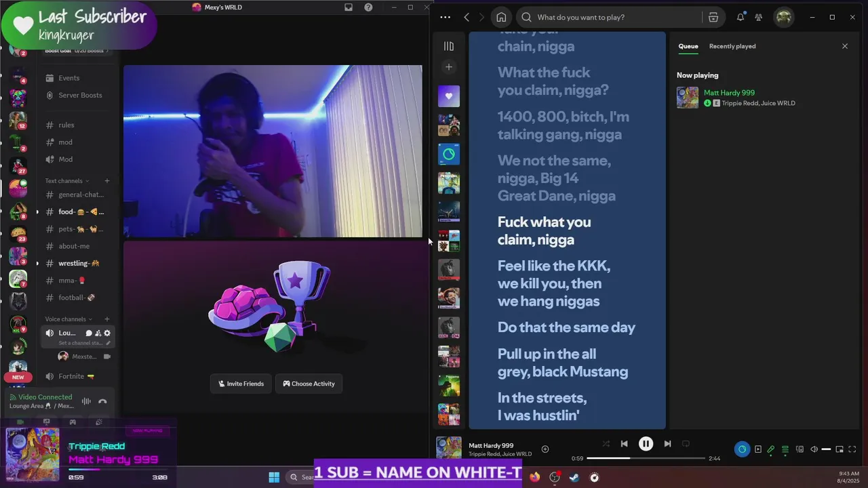Collapse the Voice channels category

[x=69, y=319]
